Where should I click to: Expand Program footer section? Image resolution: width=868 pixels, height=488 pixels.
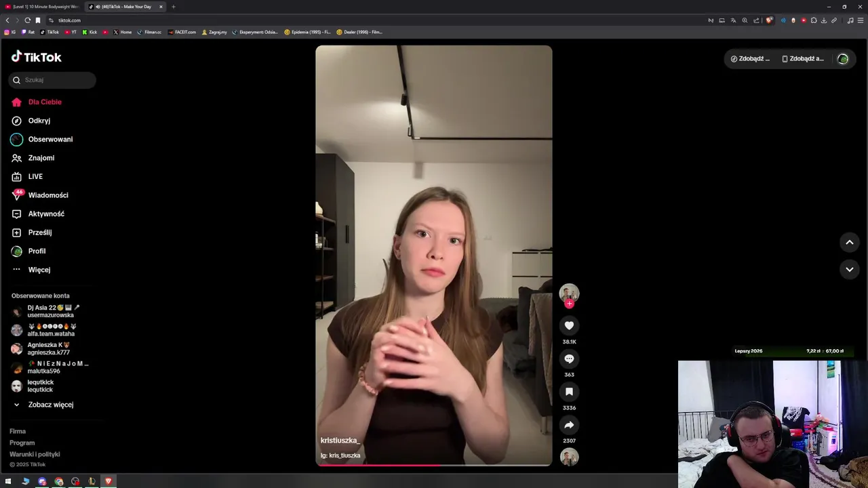22,443
